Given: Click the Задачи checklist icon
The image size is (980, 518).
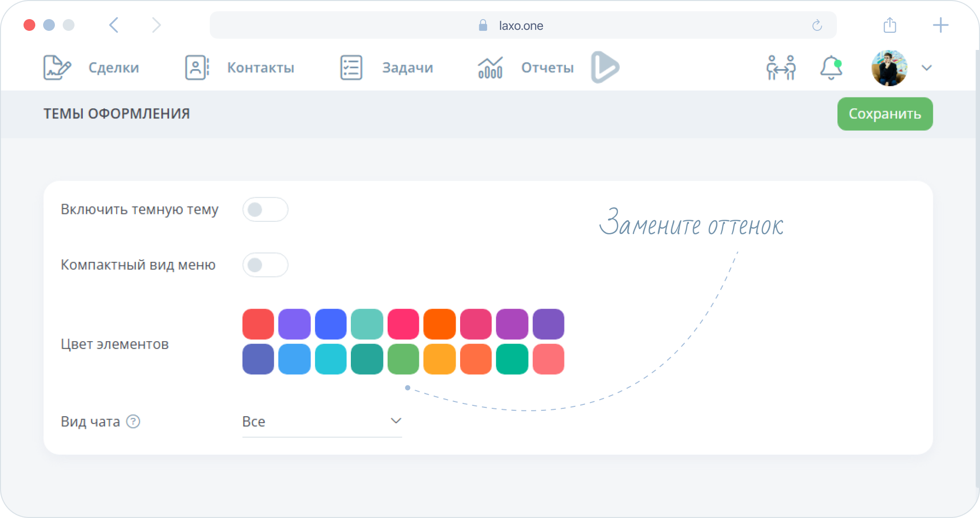Looking at the screenshot, I should click(x=351, y=68).
